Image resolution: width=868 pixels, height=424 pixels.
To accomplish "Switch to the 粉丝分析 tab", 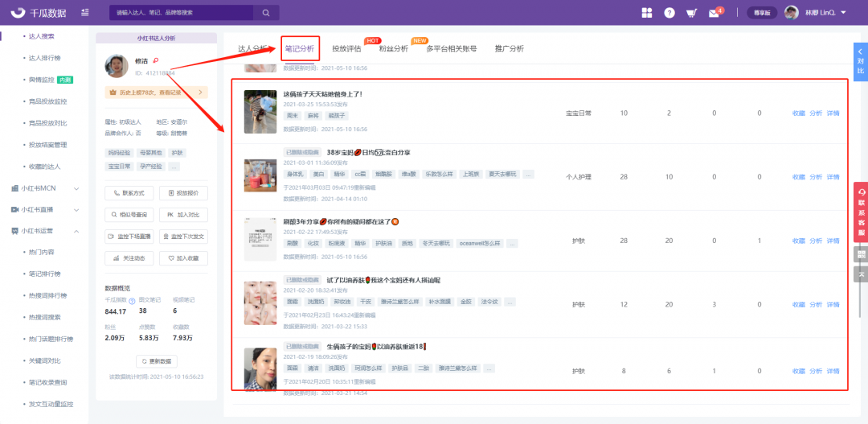I will pos(393,49).
